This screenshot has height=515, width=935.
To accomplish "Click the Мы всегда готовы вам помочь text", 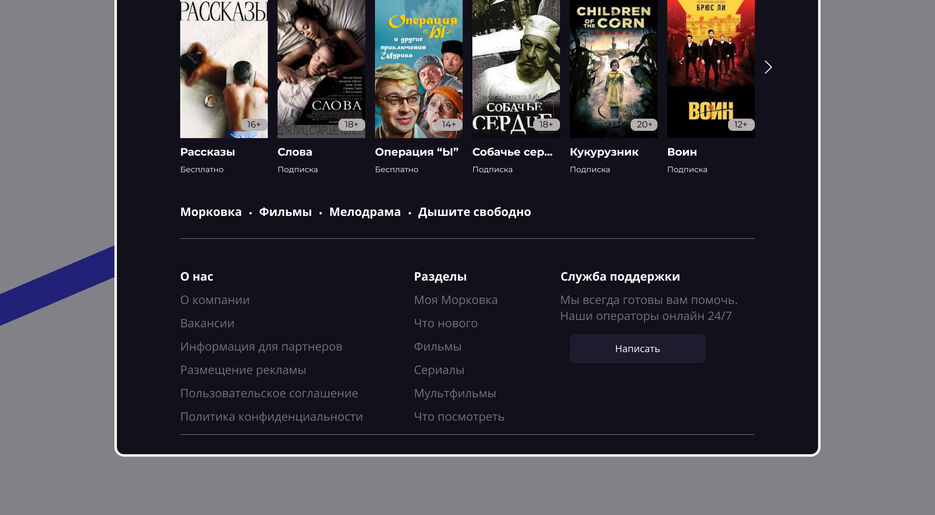I will [649, 300].
